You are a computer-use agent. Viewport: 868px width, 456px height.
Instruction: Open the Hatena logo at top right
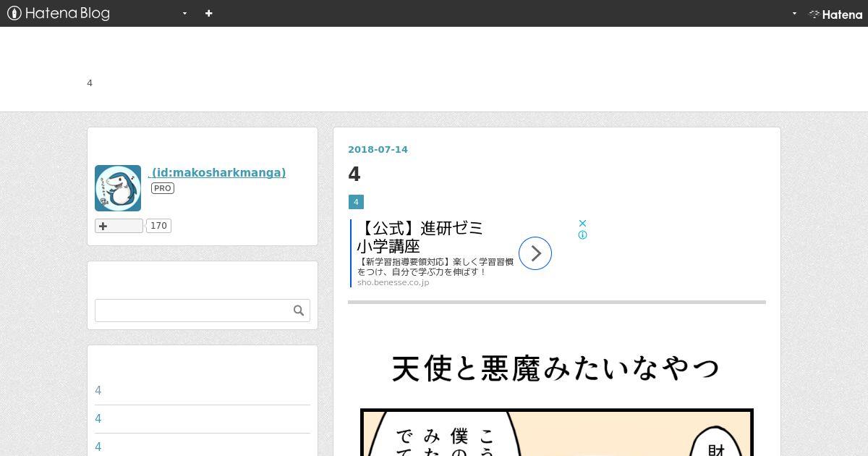click(835, 14)
